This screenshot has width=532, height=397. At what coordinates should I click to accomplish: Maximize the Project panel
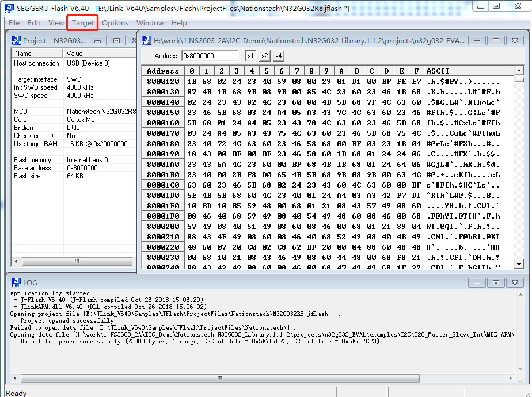pos(116,41)
